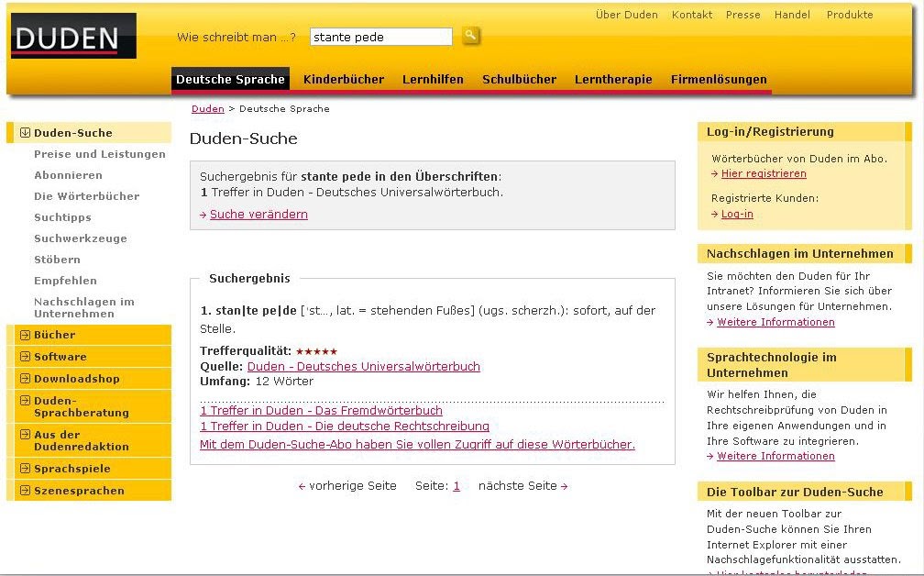
Task: Expand the Szenesprachen sidebar arrow icon
Action: click(x=25, y=491)
